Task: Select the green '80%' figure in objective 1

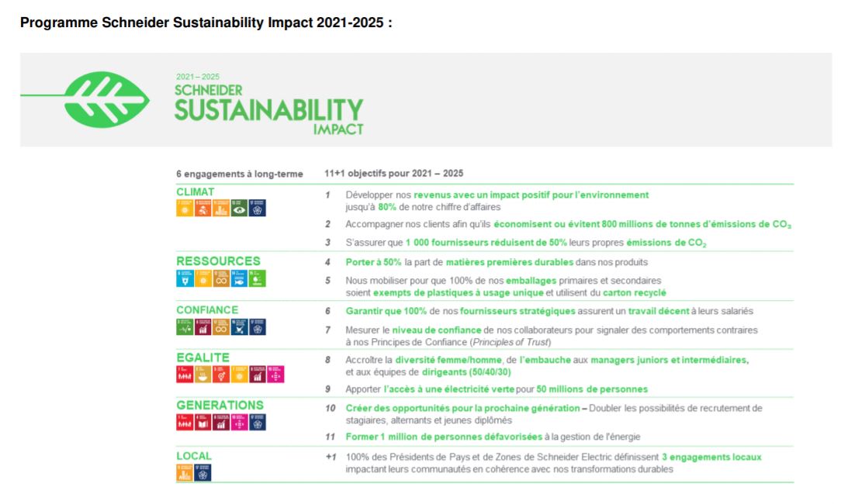Action: (387, 207)
